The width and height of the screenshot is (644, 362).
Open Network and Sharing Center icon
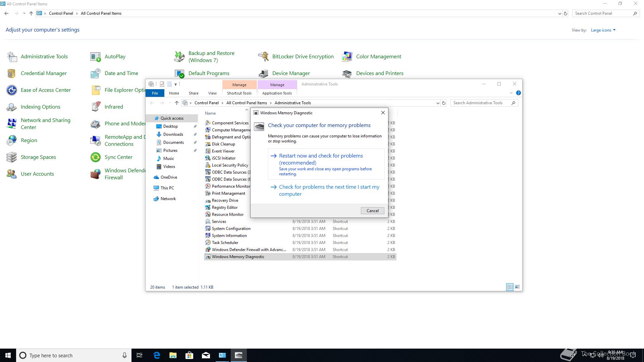tap(12, 124)
